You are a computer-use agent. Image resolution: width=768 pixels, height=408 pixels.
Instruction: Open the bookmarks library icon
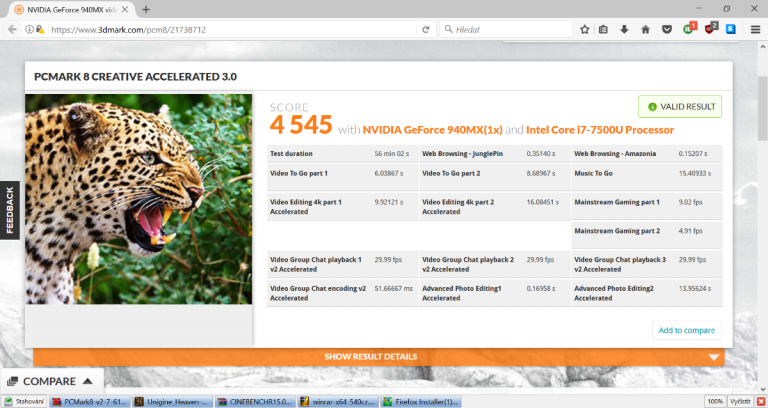tap(605, 30)
